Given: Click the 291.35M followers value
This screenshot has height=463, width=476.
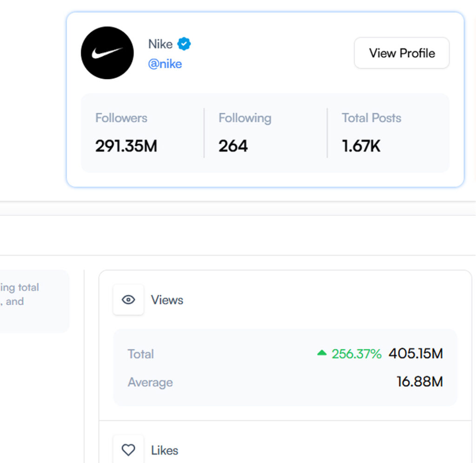Looking at the screenshot, I should tap(126, 146).
